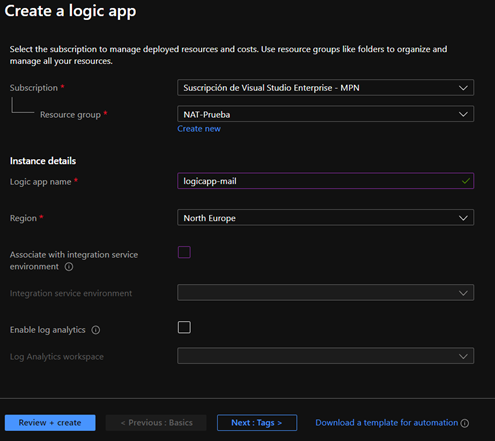
Task: Click green validation checkmark in Logic app name
Action: [466, 181]
